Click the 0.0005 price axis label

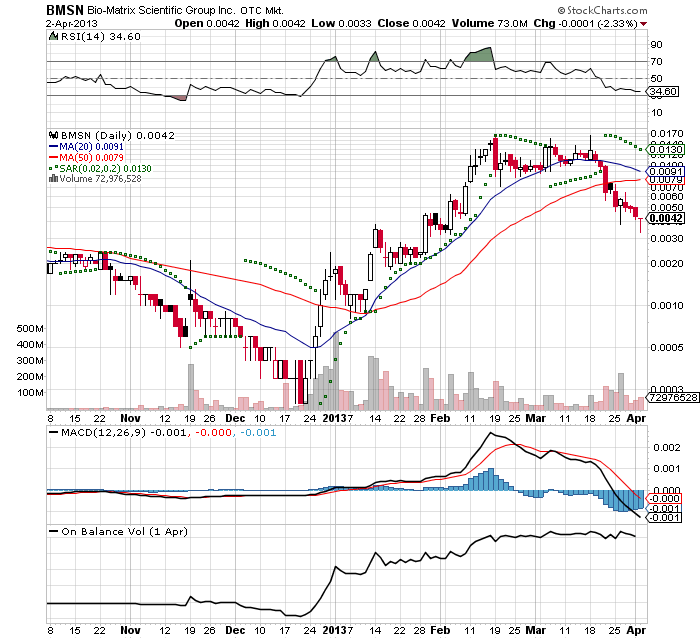667,348
